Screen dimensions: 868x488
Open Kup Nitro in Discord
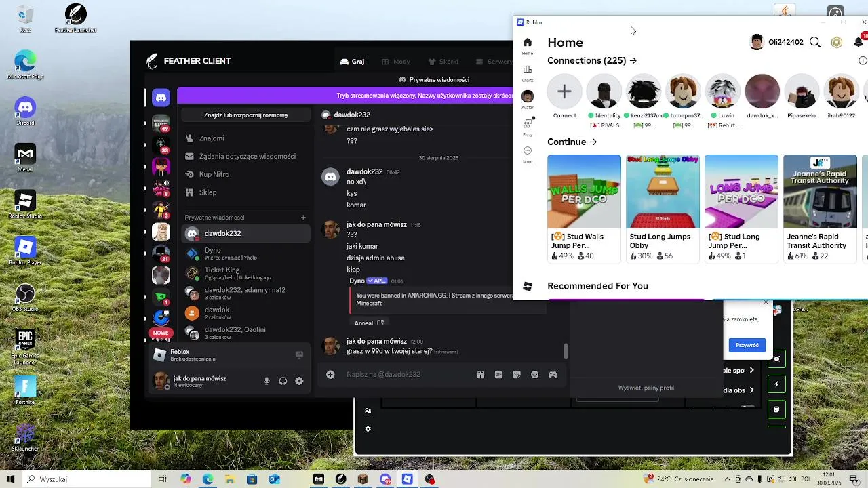click(246, 174)
